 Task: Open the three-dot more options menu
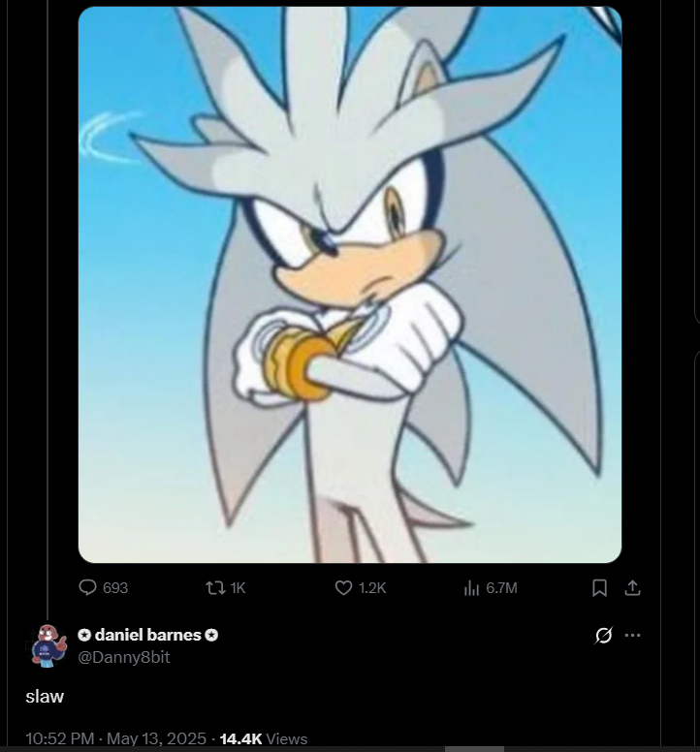632,636
